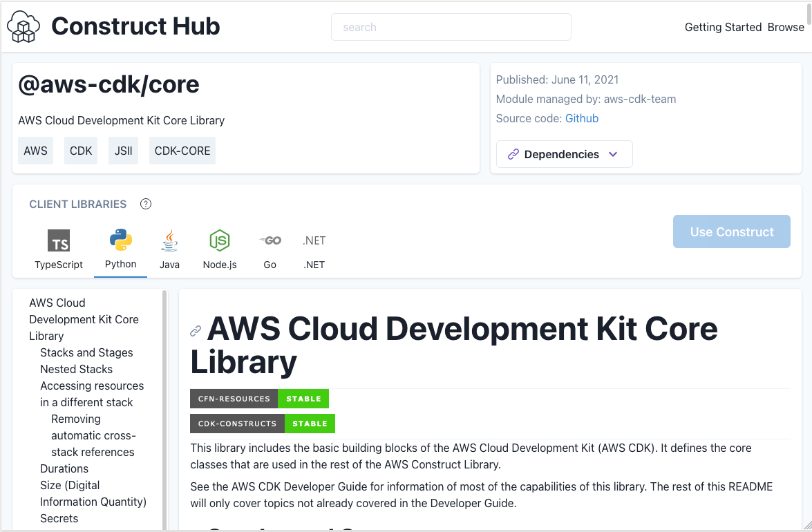Click Browse in the top navigation
812x532 pixels.
786,27
